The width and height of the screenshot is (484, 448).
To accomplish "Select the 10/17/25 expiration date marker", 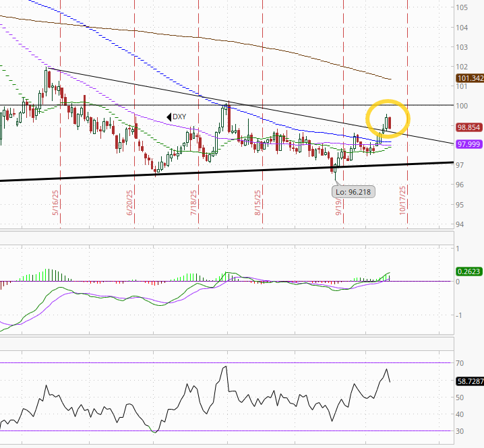I will click(x=402, y=201).
